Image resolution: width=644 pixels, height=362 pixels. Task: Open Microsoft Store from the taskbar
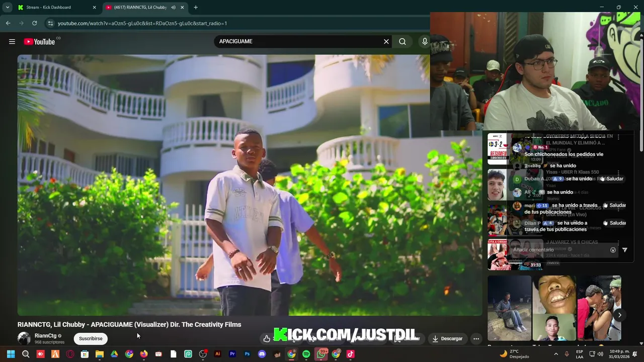pyautogui.click(x=85, y=354)
